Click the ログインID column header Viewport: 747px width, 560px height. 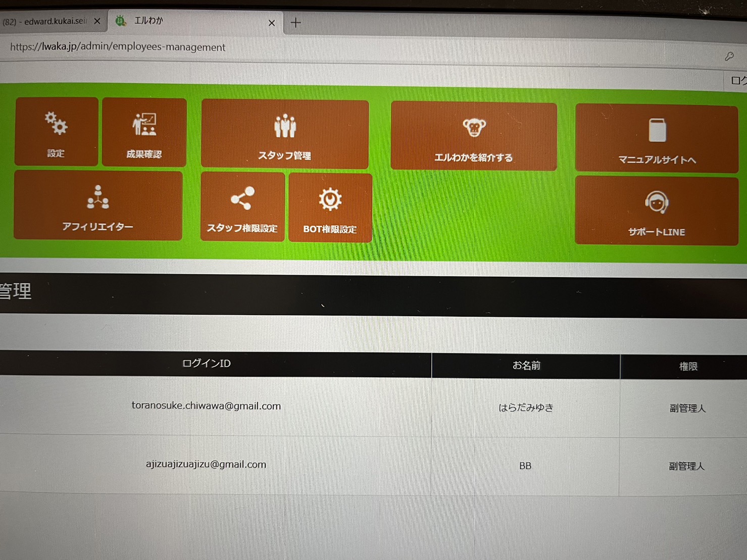pos(206,363)
